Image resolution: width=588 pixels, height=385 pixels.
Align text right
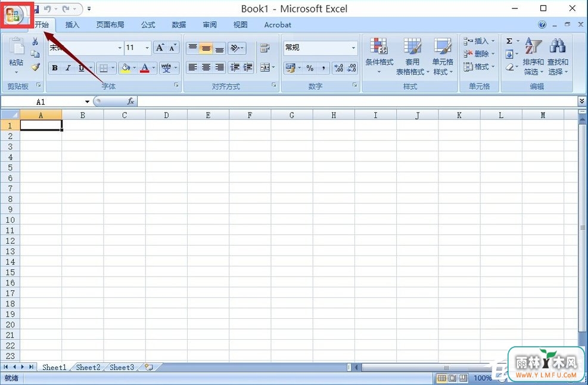[219, 67]
